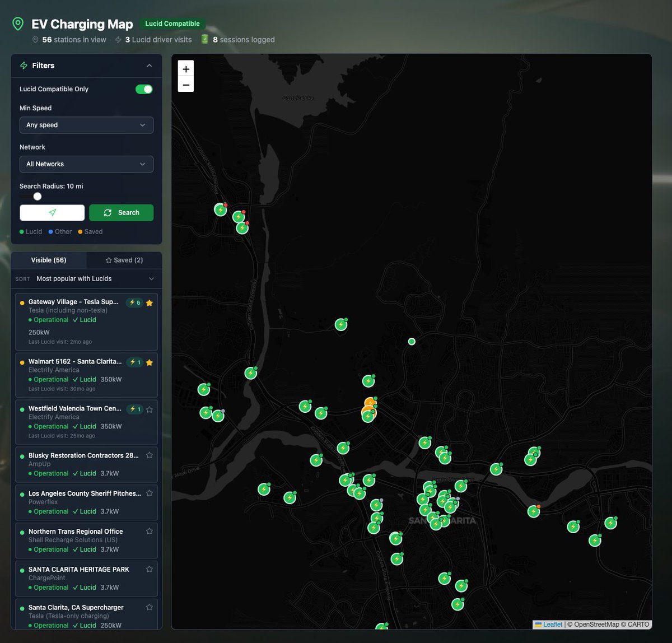Switch to the Saved (2) tab
The width and height of the screenshot is (672, 643).
[x=124, y=260]
